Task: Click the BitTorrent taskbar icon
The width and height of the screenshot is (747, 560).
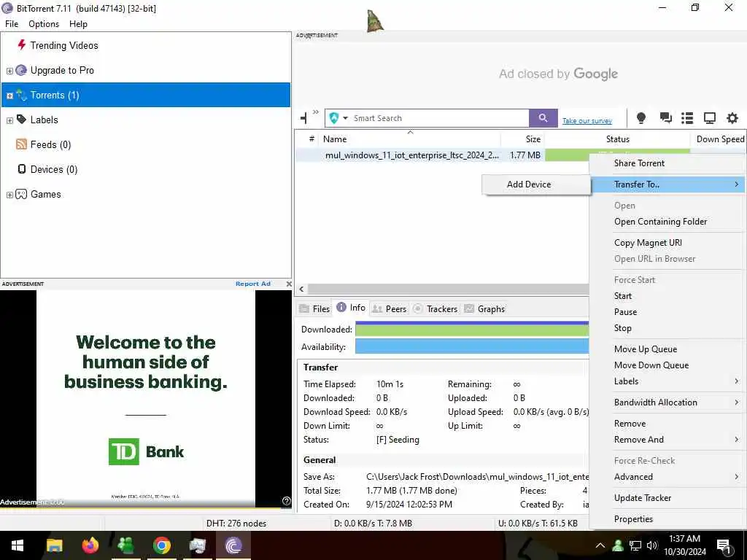Action: (233, 545)
